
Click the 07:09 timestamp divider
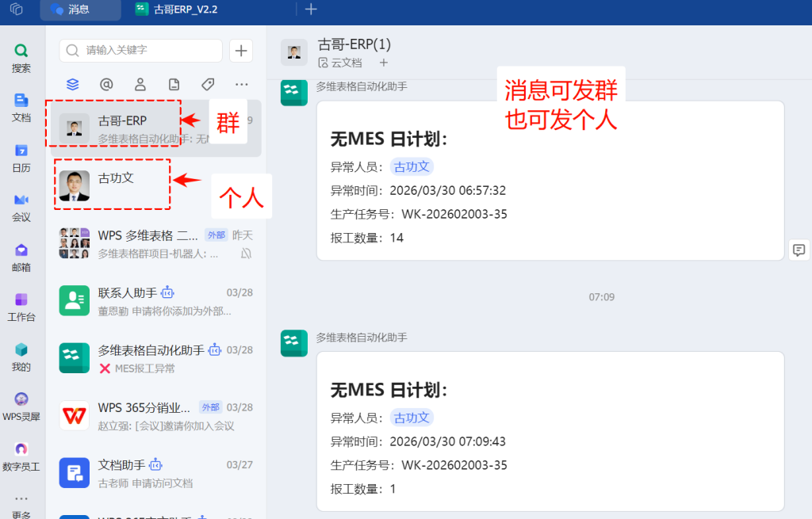(x=601, y=297)
